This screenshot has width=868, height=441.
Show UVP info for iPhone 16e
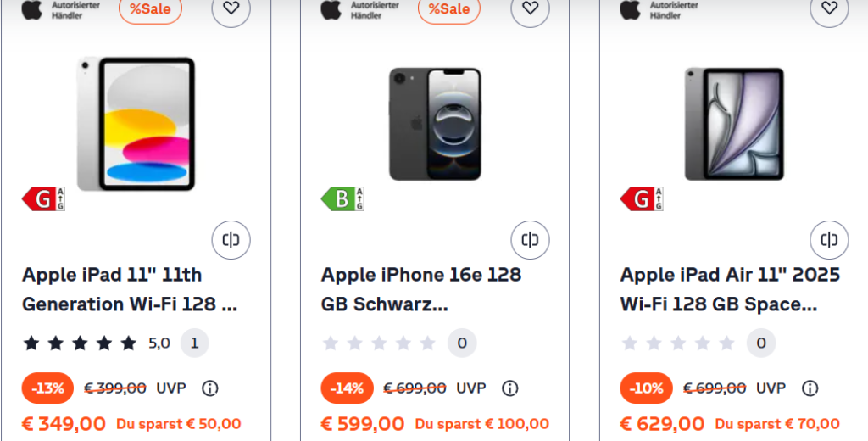pyautogui.click(x=509, y=388)
